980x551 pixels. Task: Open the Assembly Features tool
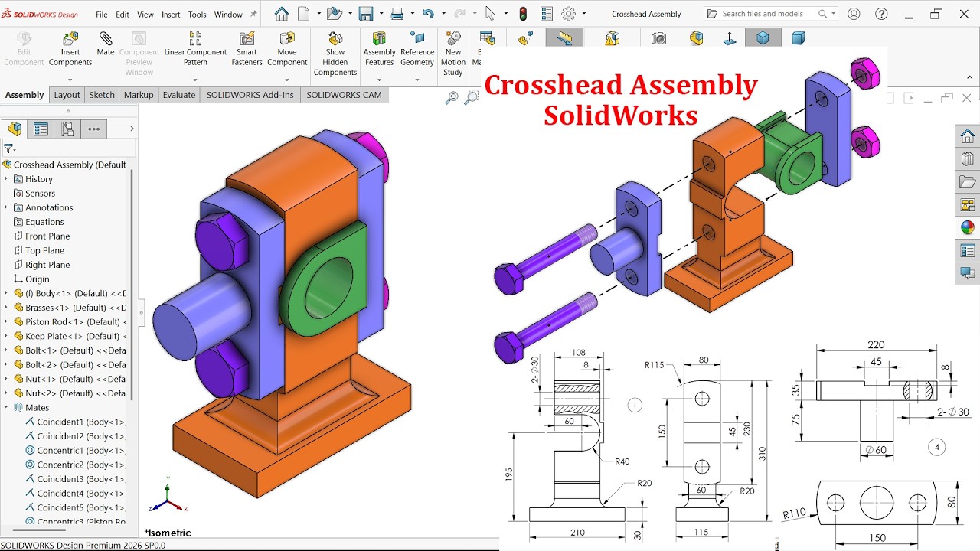pyautogui.click(x=379, y=49)
